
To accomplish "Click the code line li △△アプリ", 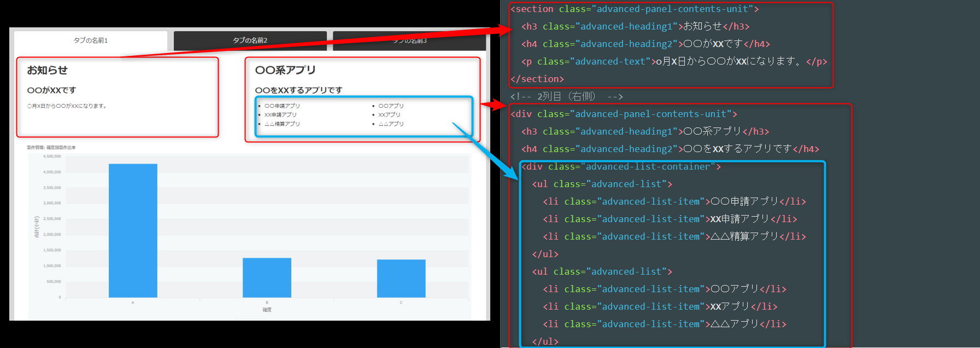I will 665,324.
